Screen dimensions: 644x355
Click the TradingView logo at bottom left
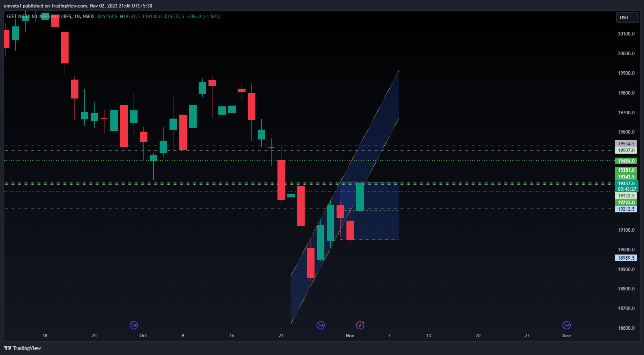[x=22, y=348]
